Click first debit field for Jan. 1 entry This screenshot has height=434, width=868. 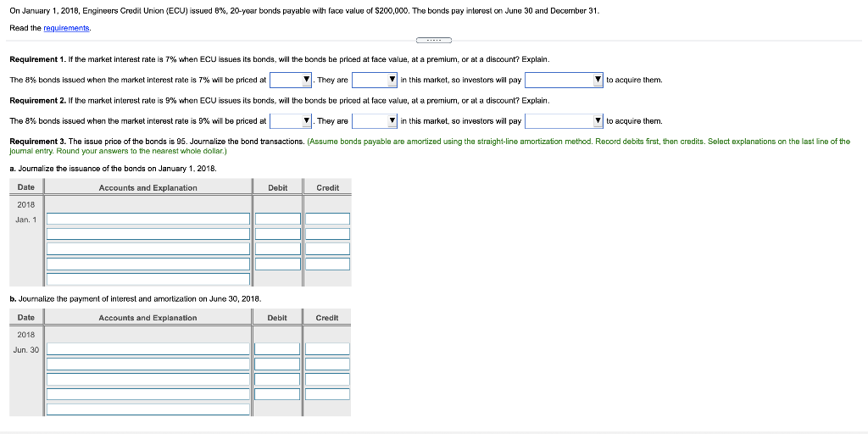click(x=278, y=220)
